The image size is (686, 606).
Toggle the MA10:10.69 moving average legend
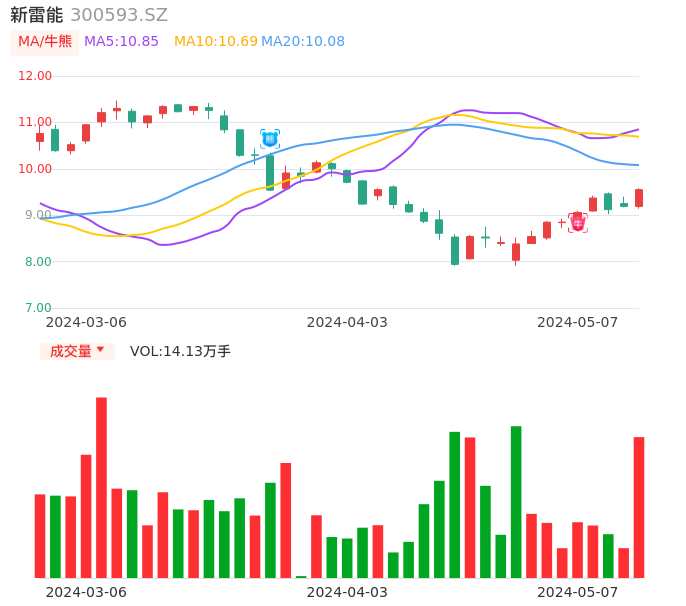click(215, 42)
